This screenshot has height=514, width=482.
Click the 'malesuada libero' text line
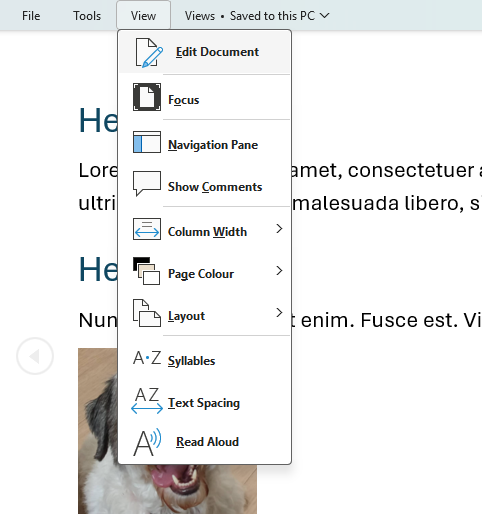pyautogui.click(x=378, y=203)
